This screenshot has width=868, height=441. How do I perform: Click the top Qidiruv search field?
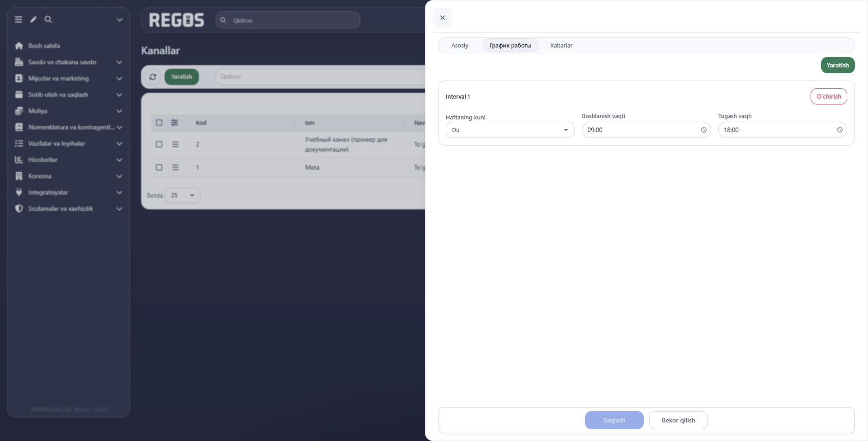(x=288, y=20)
